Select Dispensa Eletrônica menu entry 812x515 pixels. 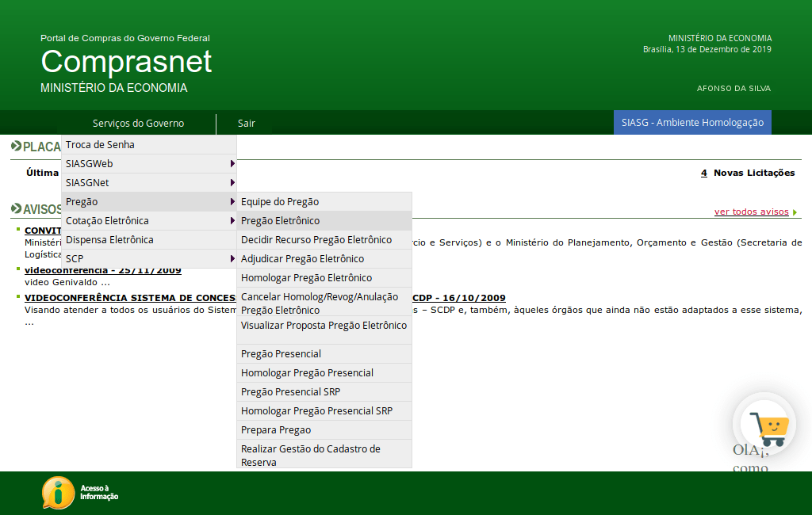click(149, 239)
